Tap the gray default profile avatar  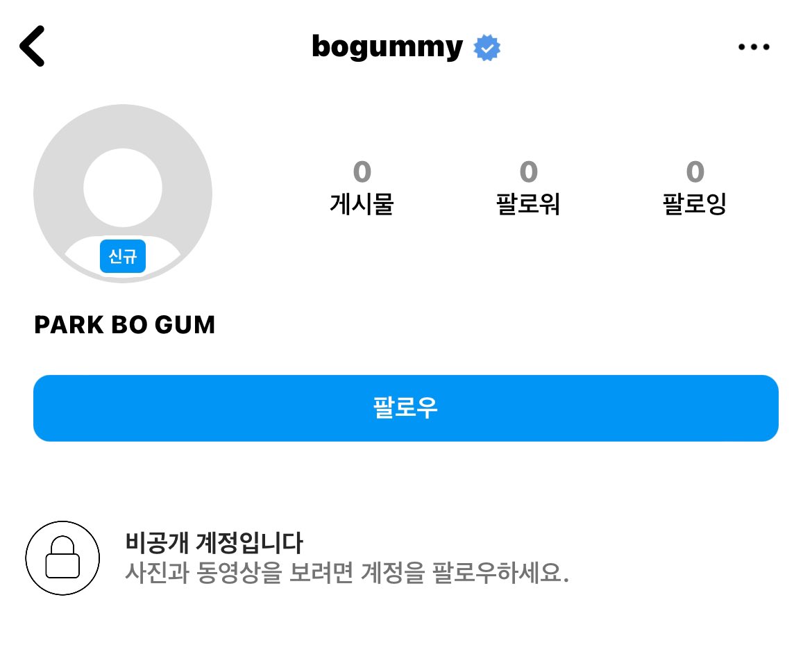[123, 194]
